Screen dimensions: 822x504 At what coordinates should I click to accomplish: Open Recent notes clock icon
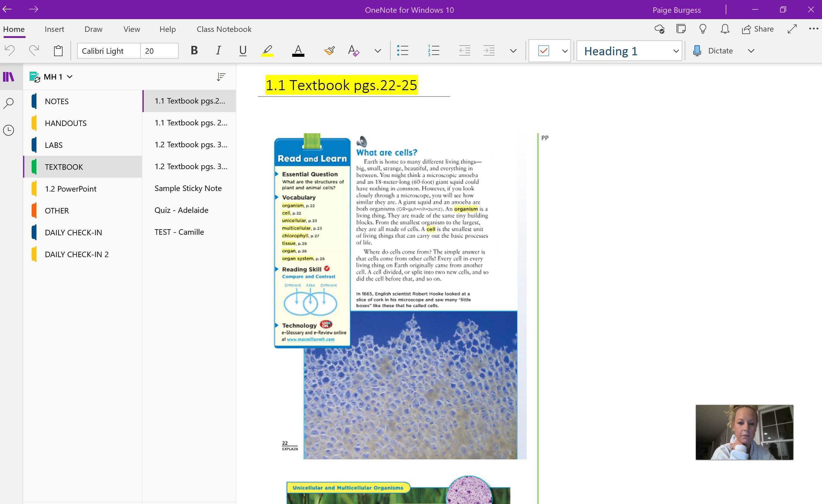coord(9,130)
